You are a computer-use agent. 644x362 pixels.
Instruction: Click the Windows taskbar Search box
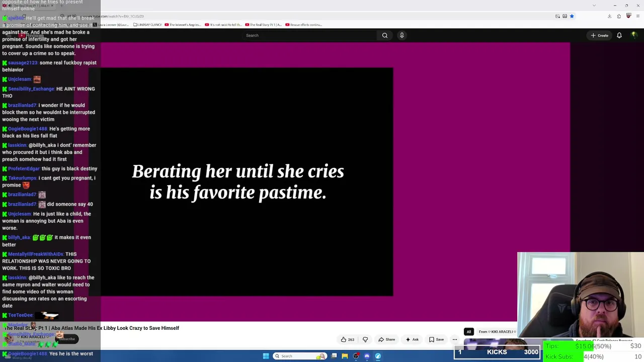pos(299,356)
